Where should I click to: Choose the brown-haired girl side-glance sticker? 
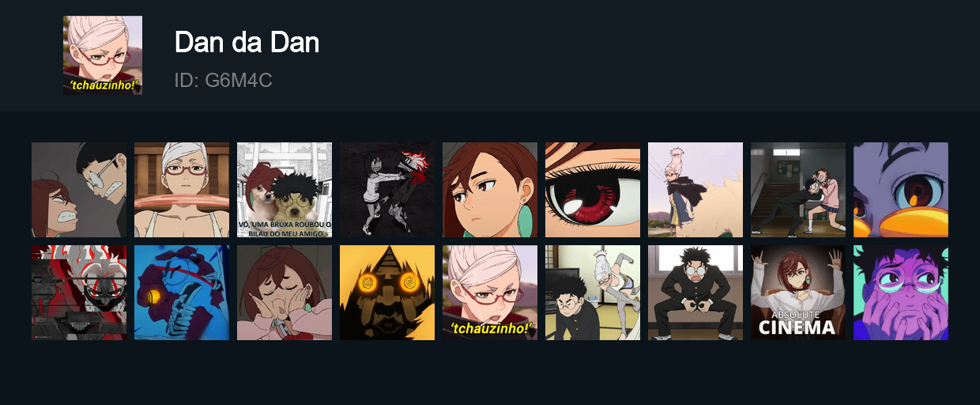pyautogui.click(x=490, y=190)
